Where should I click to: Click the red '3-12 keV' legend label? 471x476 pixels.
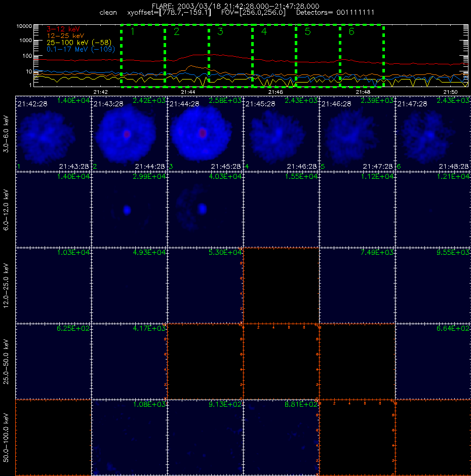63,29
